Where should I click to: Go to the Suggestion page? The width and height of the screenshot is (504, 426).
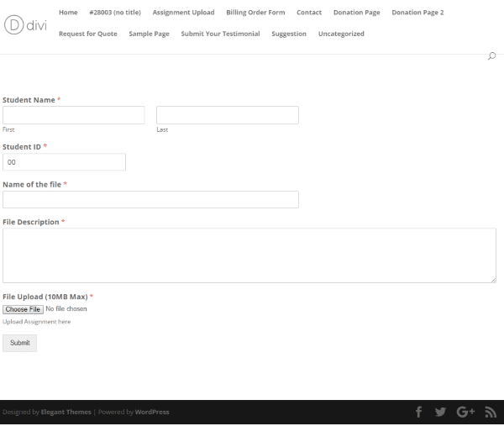click(x=289, y=34)
